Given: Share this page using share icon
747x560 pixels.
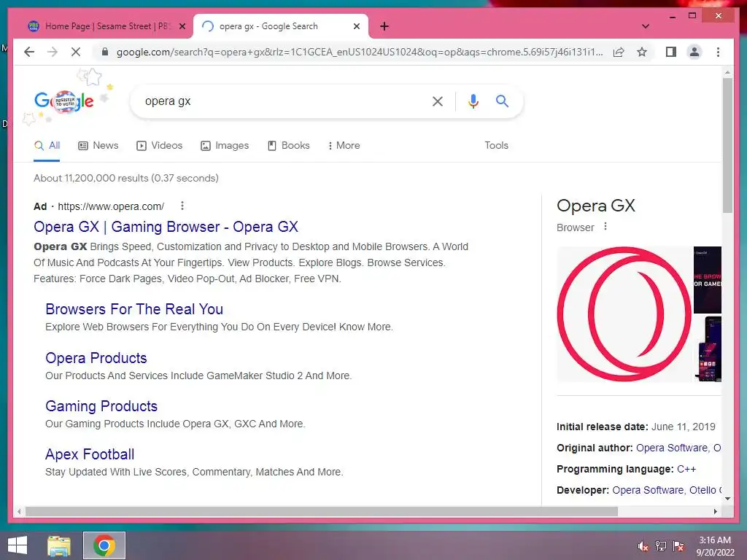Looking at the screenshot, I should coord(619,52).
